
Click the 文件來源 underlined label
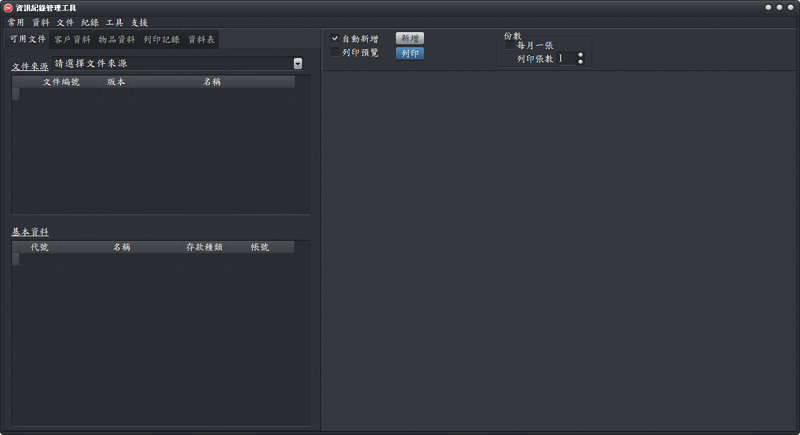click(30, 66)
